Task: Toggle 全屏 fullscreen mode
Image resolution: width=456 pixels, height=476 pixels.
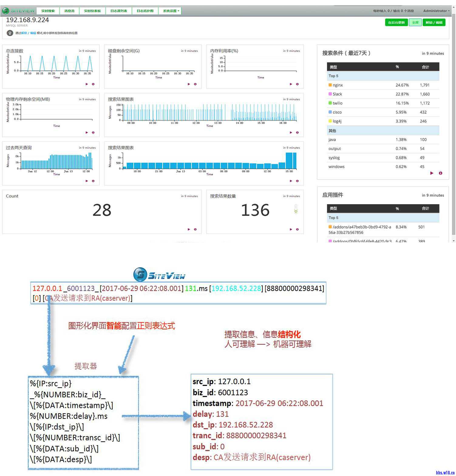Action: [415, 22]
